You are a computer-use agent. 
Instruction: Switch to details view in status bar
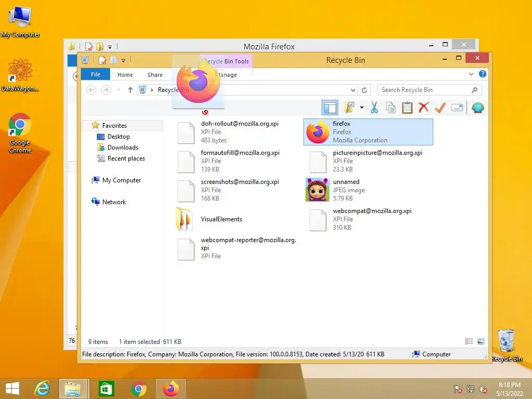click(469, 341)
